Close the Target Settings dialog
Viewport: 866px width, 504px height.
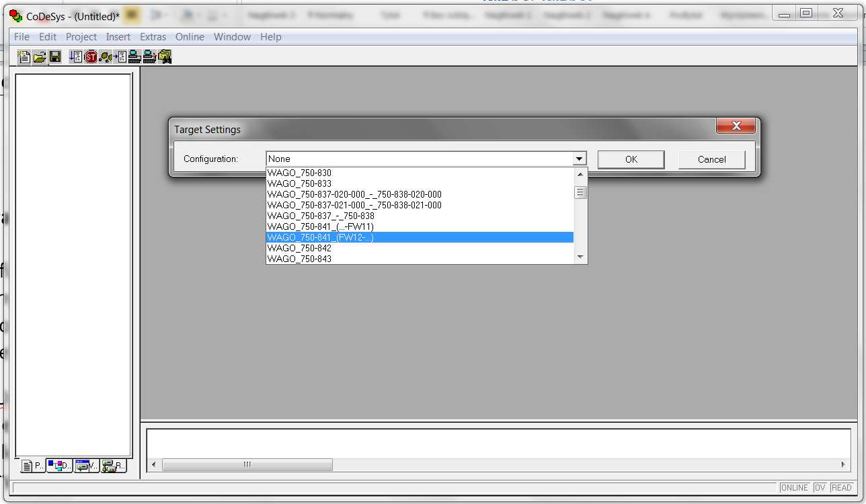point(736,126)
